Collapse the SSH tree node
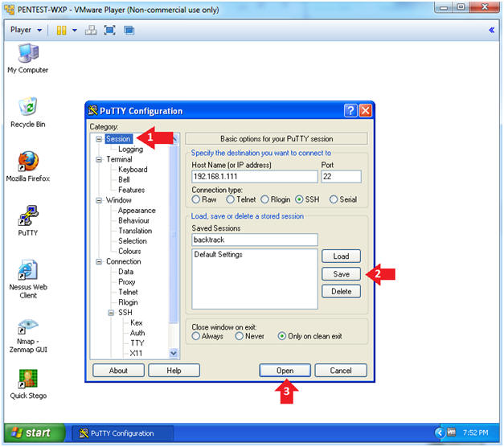The width and height of the screenshot is (504, 447). pyautogui.click(x=111, y=313)
